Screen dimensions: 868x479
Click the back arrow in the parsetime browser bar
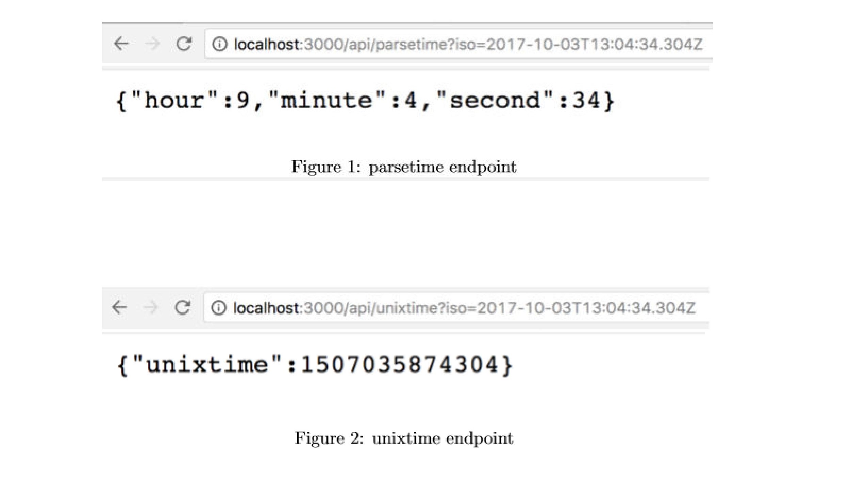[121, 44]
